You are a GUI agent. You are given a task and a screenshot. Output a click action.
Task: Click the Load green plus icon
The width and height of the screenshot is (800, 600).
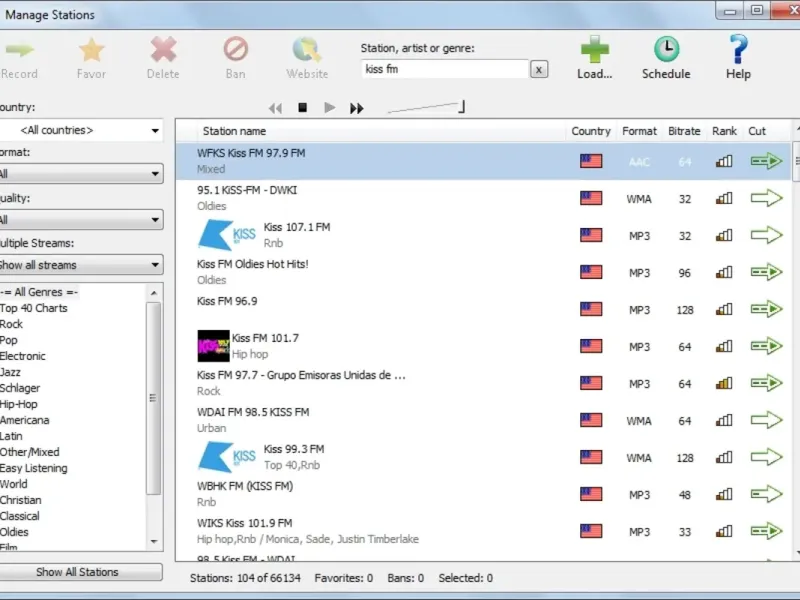tap(594, 49)
